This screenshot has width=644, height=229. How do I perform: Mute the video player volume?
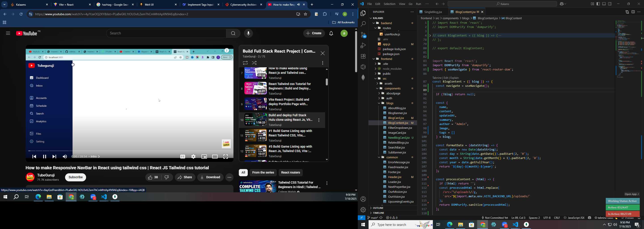tap(65, 157)
